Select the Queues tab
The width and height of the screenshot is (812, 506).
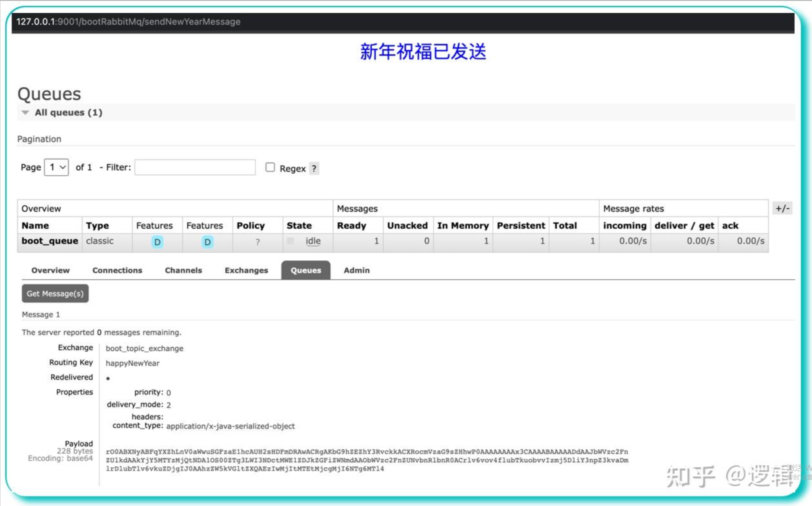(x=305, y=270)
